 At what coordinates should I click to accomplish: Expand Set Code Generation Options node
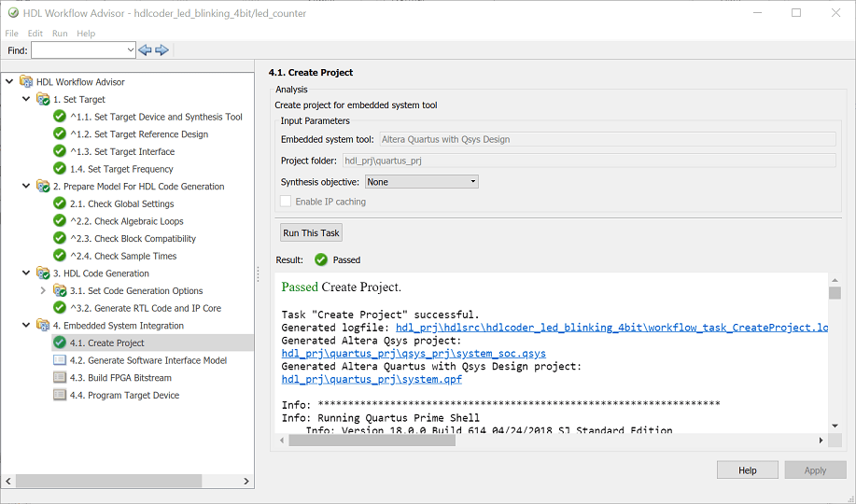[43, 291]
